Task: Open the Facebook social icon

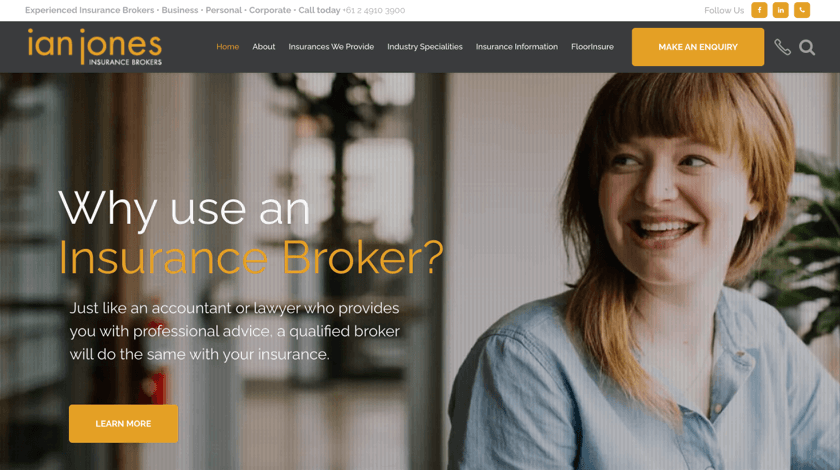Action: pyautogui.click(x=759, y=10)
